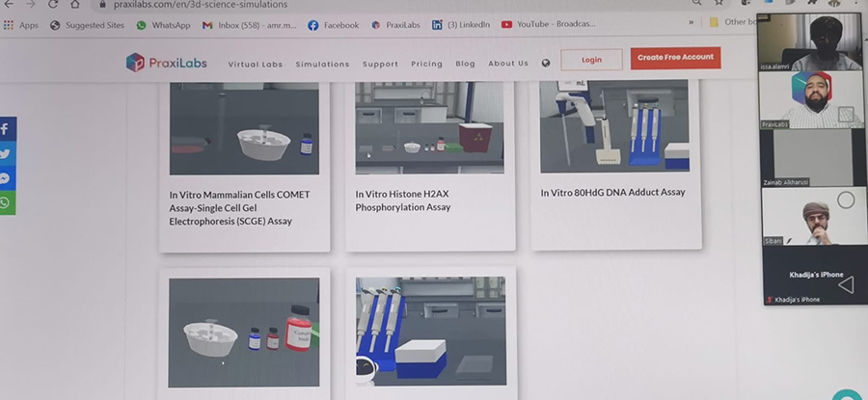Click the Create Free Account button
Screen dimensions: 868x400
(x=675, y=58)
